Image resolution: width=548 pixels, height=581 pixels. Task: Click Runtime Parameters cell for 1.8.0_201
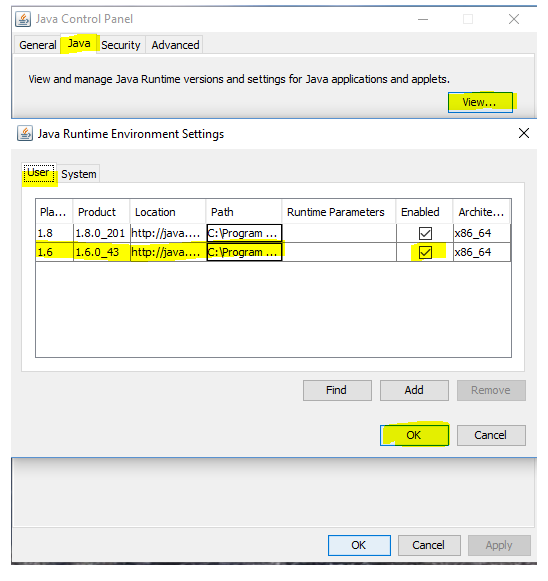coord(339,233)
